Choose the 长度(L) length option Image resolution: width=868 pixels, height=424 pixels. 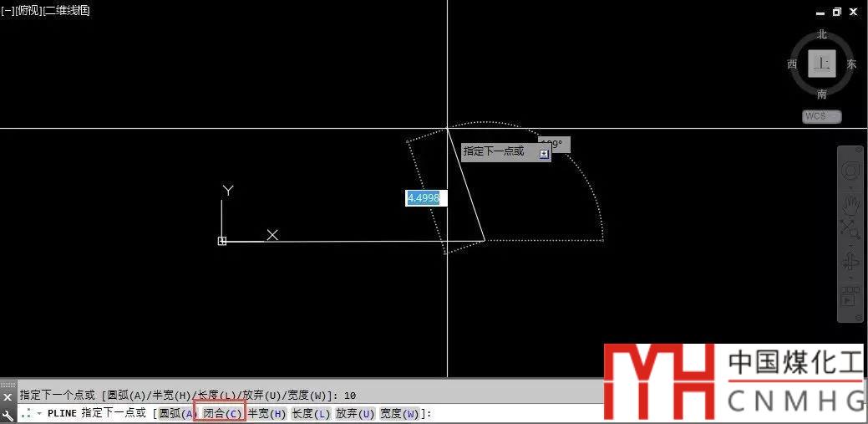311,413
